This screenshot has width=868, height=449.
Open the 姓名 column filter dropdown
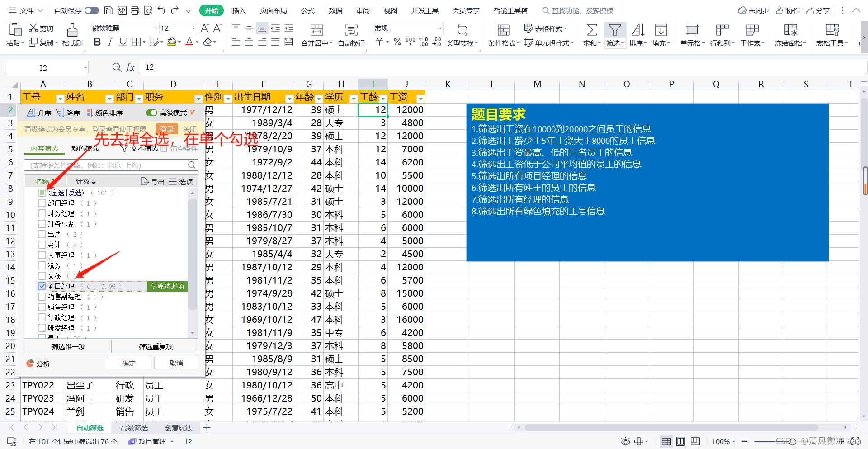[x=109, y=98]
